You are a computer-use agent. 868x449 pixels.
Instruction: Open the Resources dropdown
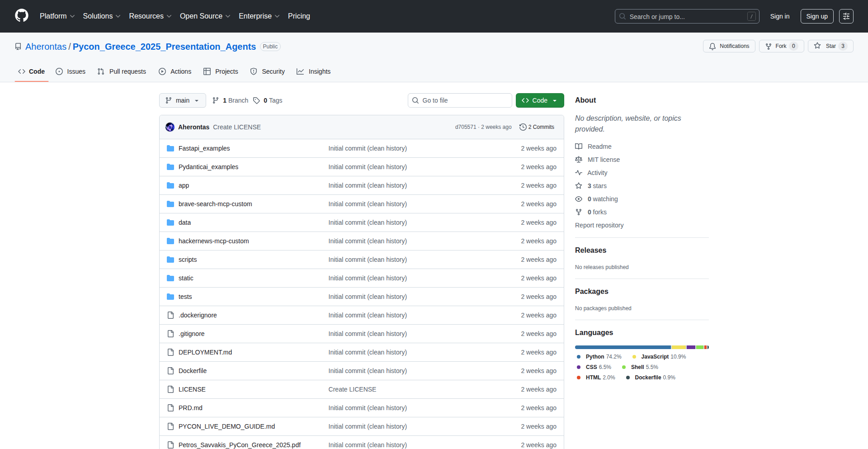pyautogui.click(x=150, y=16)
